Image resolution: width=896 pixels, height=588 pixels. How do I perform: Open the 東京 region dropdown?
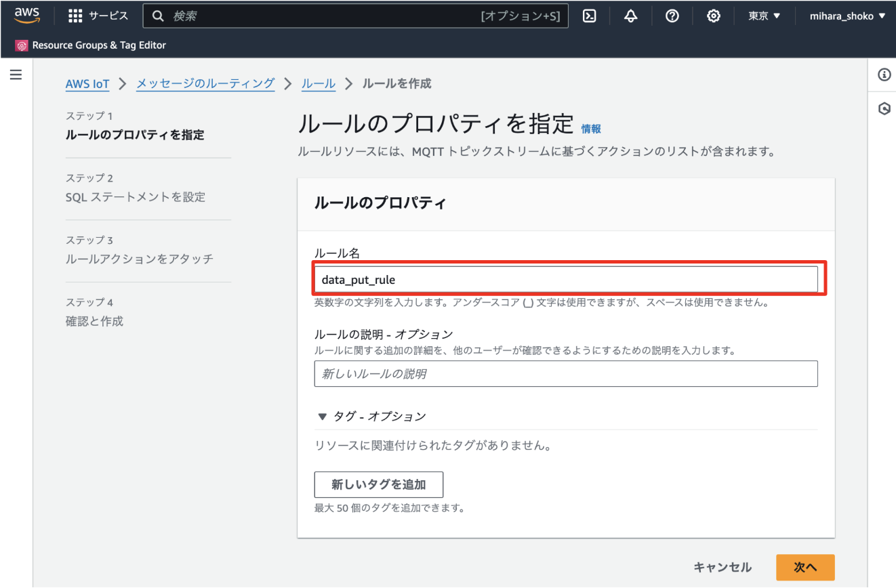764,16
